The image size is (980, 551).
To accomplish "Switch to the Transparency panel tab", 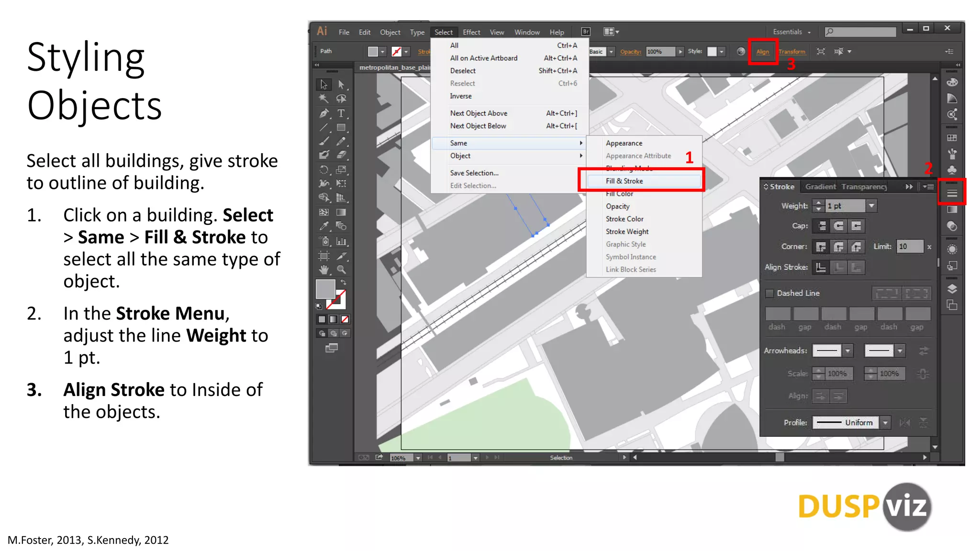I will click(864, 187).
